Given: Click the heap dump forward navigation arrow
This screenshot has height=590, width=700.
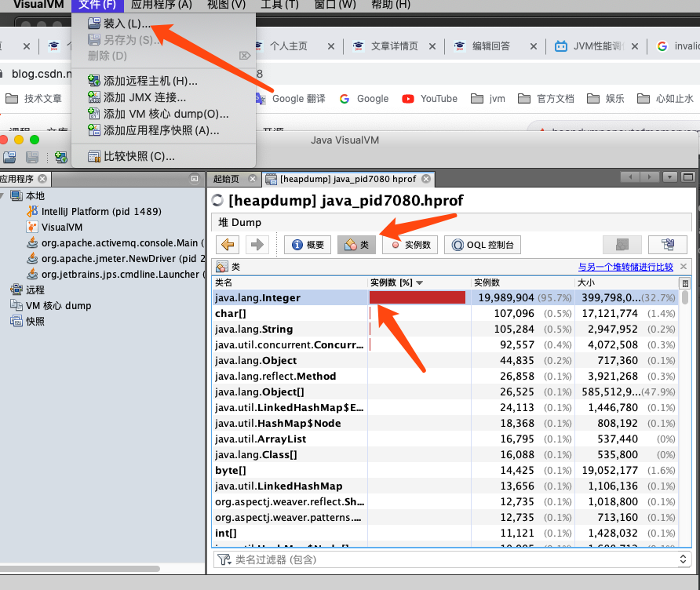Looking at the screenshot, I should pyautogui.click(x=257, y=245).
